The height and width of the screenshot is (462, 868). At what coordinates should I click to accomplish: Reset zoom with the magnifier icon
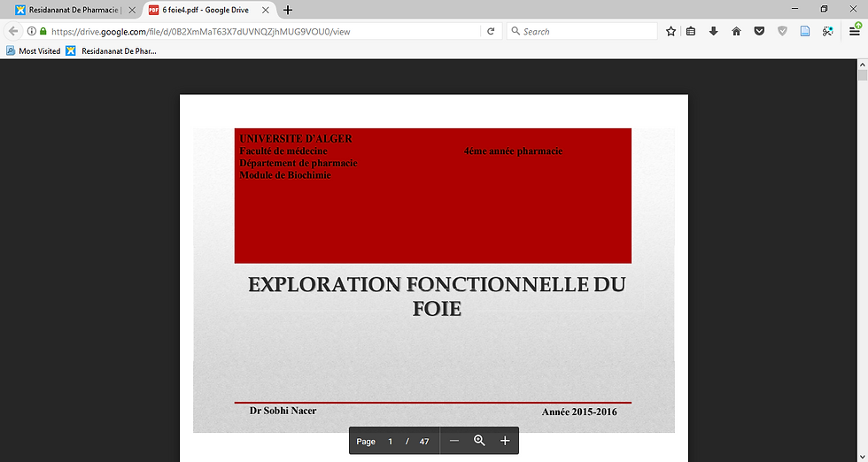[x=479, y=441]
